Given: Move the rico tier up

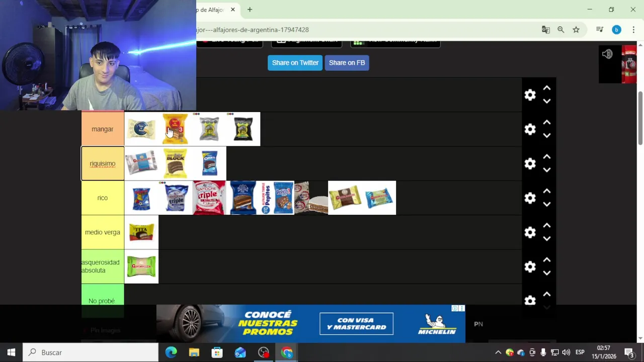Looking at the screenshot, I should (547, 191).
